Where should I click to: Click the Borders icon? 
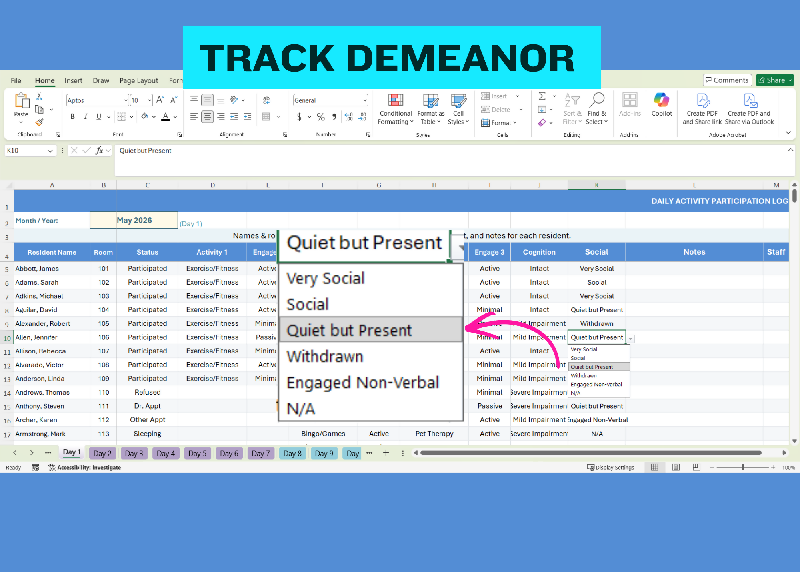click(x=121, y=117)
